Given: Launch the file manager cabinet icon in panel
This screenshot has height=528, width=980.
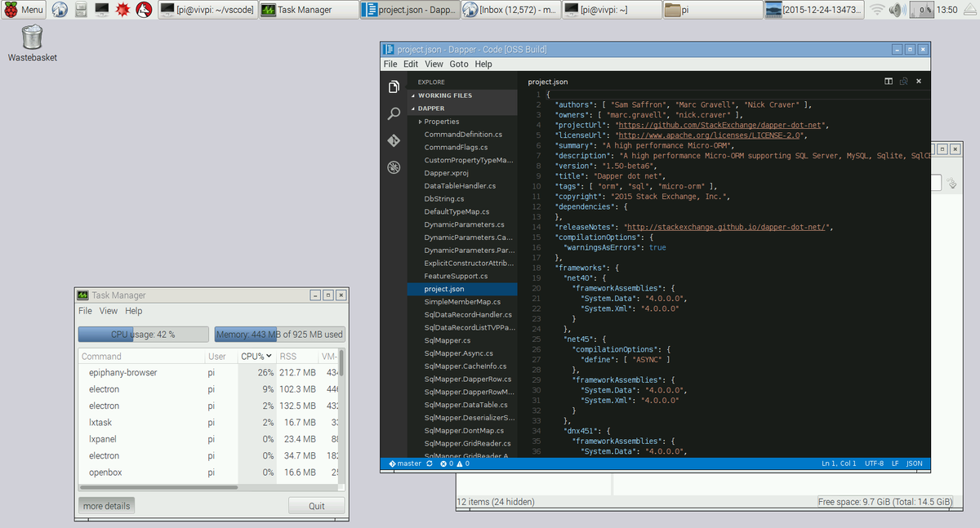Looking at the screenshot, I should [81, 10].
